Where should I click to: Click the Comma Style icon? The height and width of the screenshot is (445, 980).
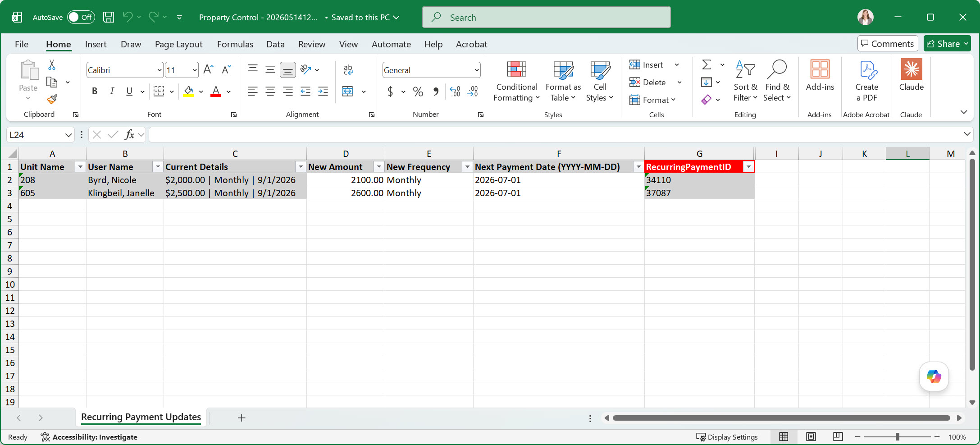(x=436, y=92)
